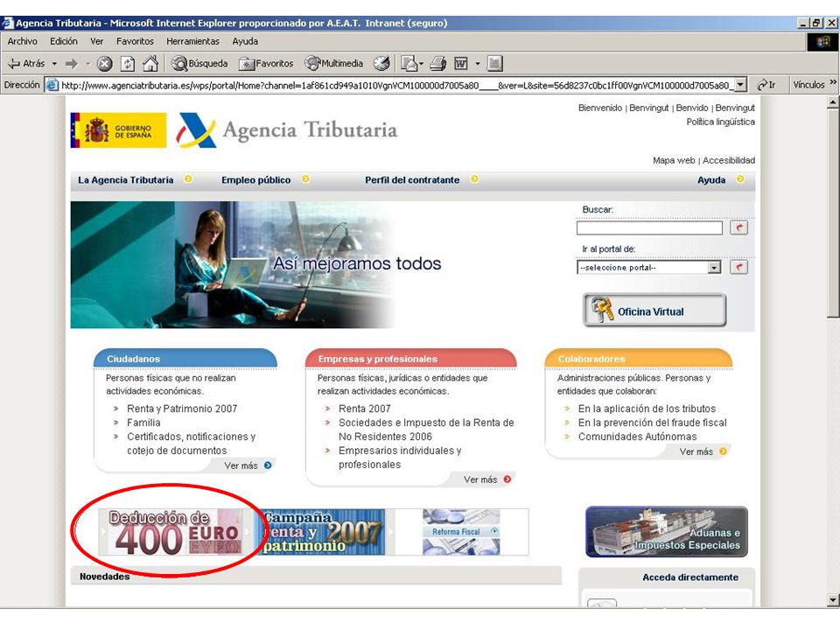Expand the Vínculos links chevron

tap(832, 83)
